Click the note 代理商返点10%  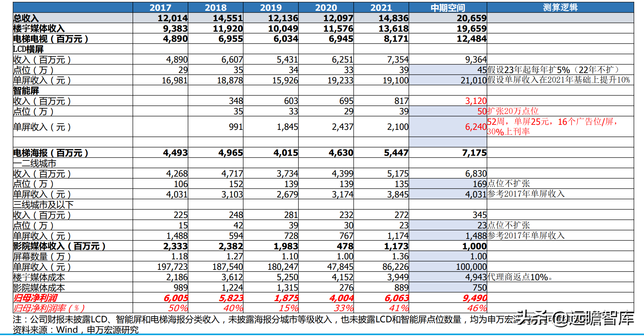click(x=520, y=277)
